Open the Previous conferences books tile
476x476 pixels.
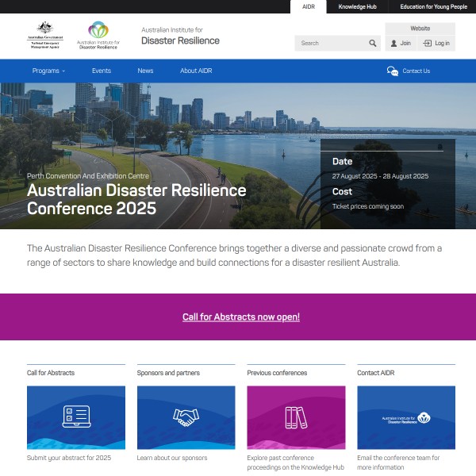[x=296, y=417]
